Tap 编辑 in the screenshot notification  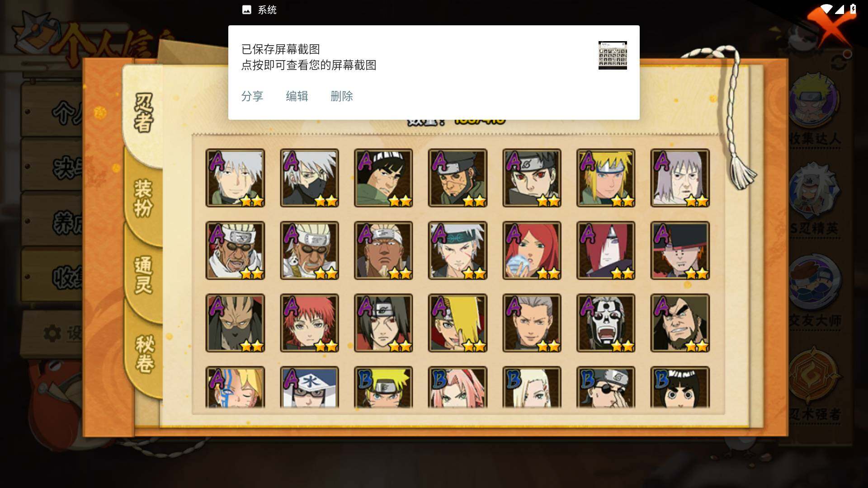[297, 96]
